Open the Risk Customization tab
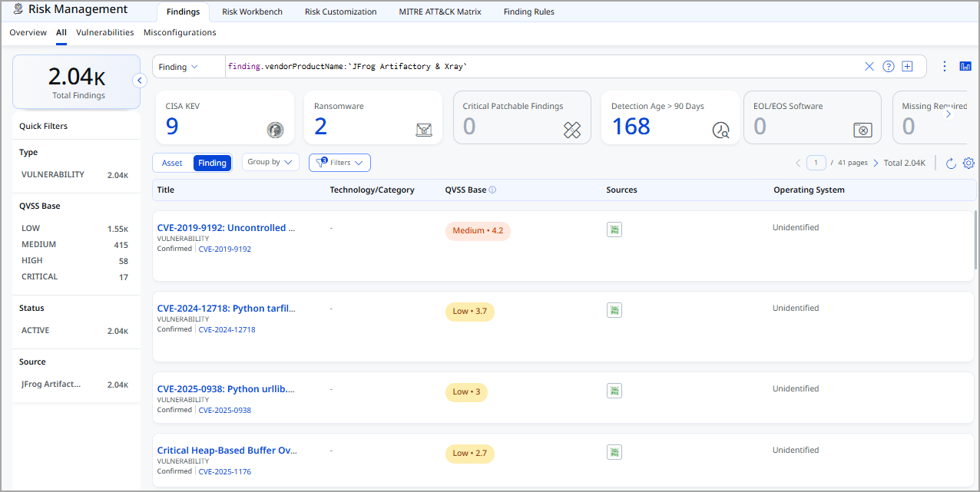This screenshot has width=980, height=492. (340, 12)
